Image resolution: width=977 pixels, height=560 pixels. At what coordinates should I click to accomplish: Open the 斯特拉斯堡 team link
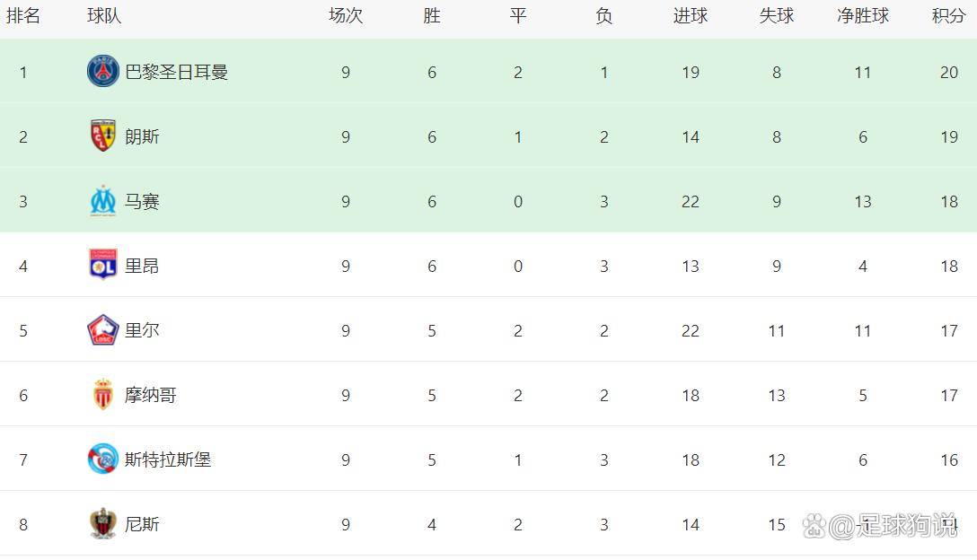(x=168, y=459)
